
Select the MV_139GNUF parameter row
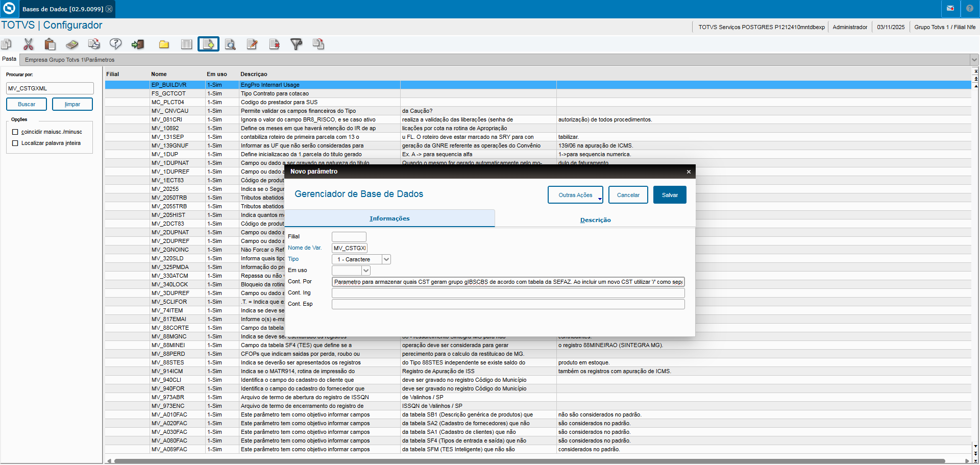tap(538, 145)
